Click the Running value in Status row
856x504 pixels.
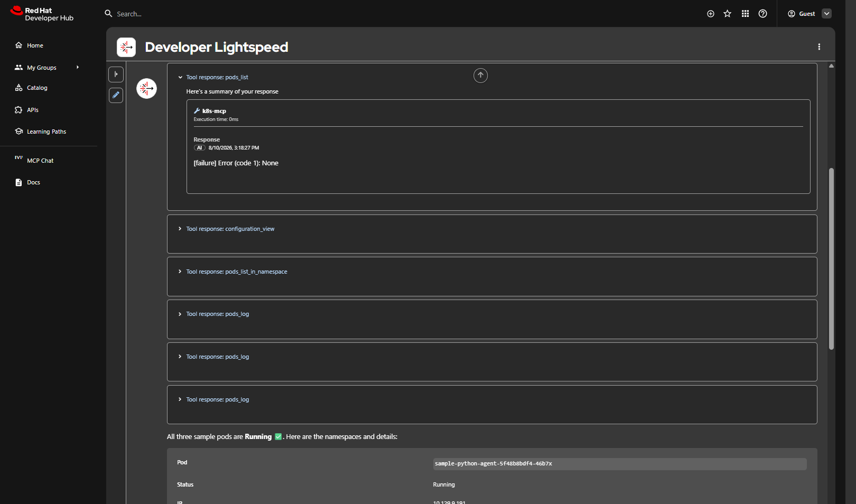point(444,484)
